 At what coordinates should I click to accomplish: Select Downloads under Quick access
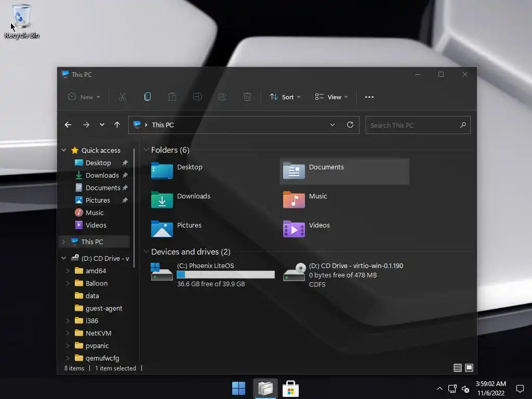click(x=102, y=176)
